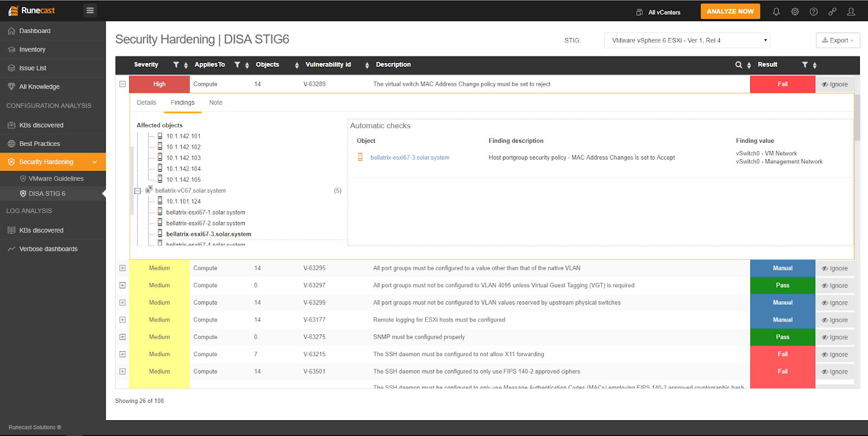Open the bellatrix-esxi67-3.solar.system object link
This screenshot has width=868, height=436.
[x=410, y=157]
